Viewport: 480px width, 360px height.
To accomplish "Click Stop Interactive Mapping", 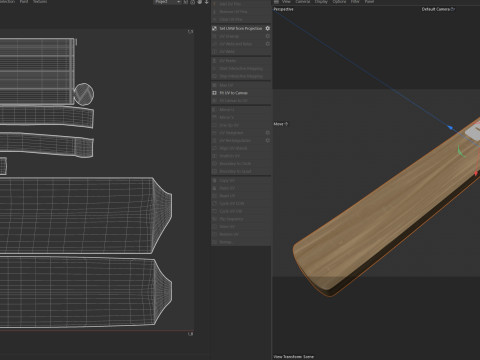I will (241, 76).
